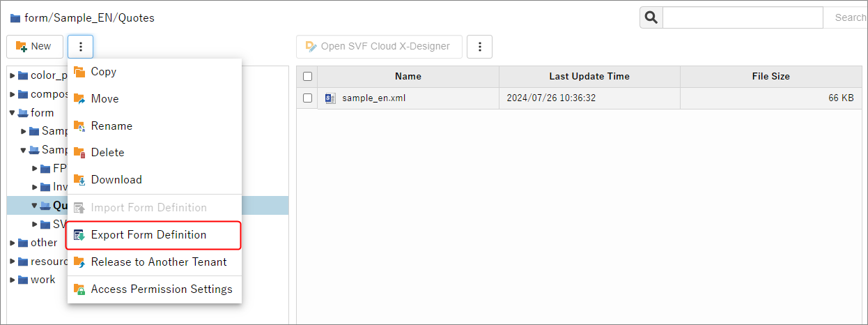Click the Download folder icon
The height and width of the screenshot is (325, 868).
click(x=79, y=180)
